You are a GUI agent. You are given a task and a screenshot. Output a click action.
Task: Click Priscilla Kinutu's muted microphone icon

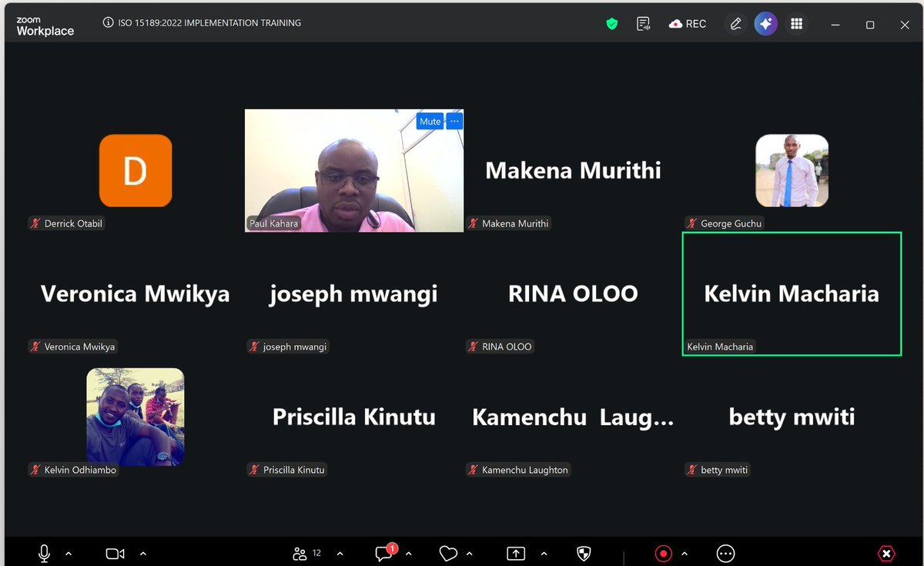[x=254, y=470]
